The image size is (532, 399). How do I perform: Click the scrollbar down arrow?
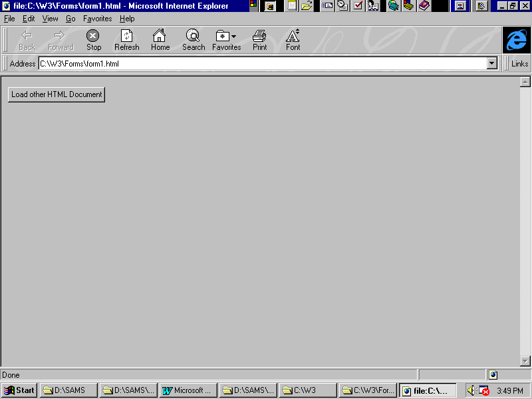pyautogui.click(x=525, y=361)
